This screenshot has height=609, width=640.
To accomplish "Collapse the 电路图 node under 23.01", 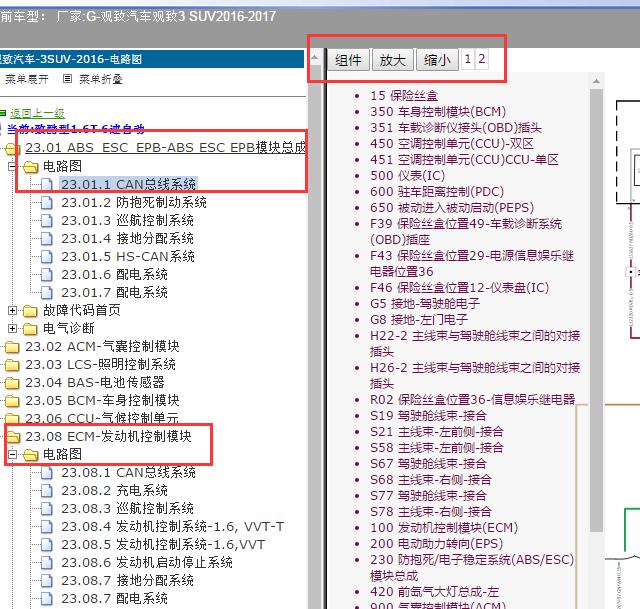I will click(12, 166).
